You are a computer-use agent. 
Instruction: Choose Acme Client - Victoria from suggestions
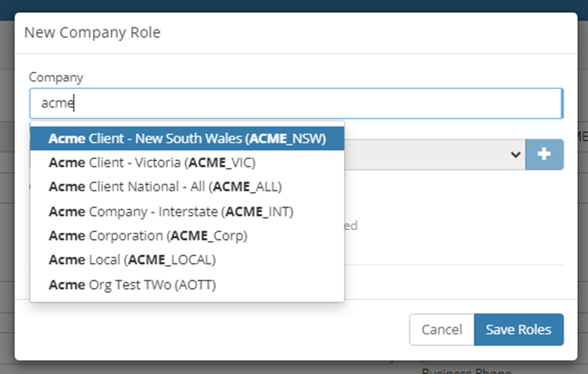click(x=153, y=163)
